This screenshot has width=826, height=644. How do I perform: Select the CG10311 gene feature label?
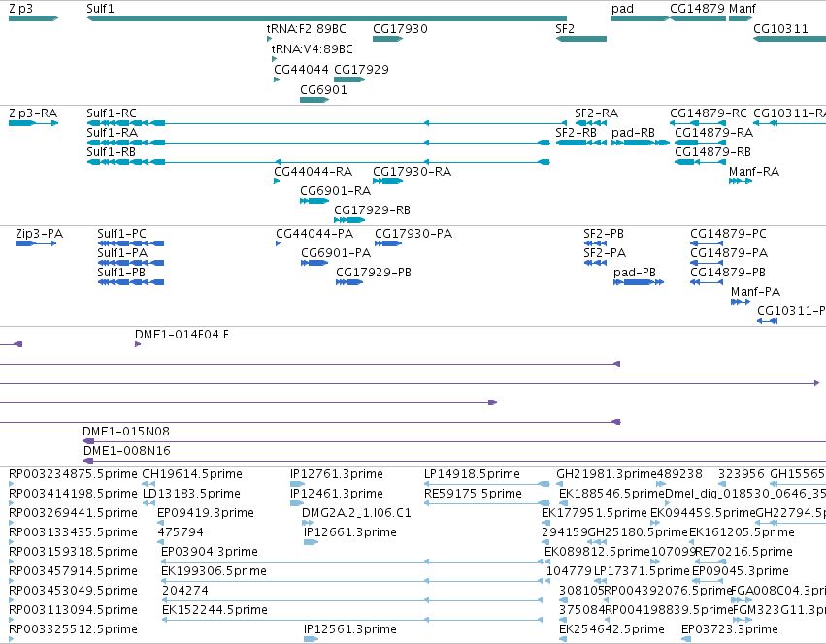tap(780, 28)
